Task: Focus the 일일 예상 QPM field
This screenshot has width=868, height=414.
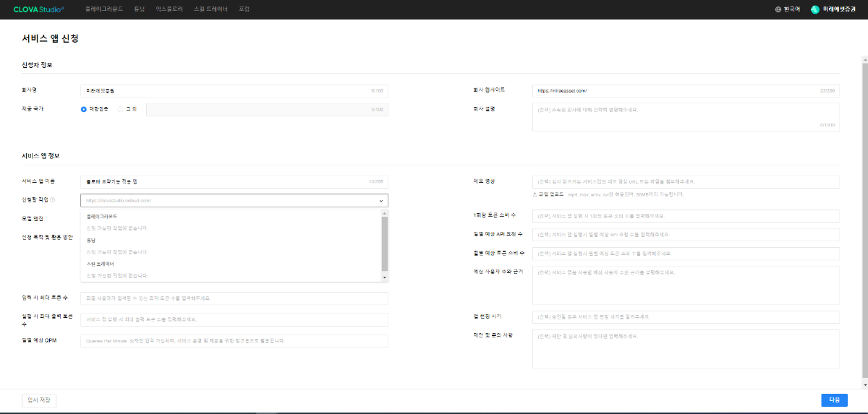Action: [234, 340]
